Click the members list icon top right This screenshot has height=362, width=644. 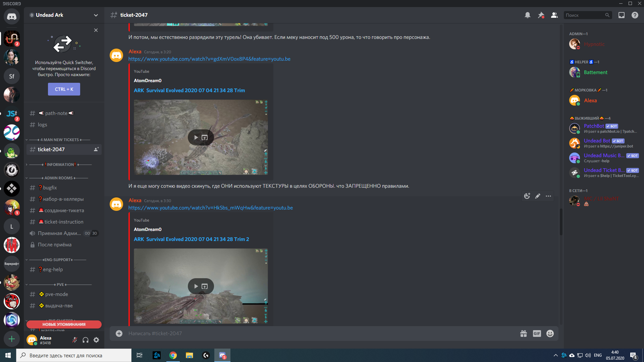click(x=554, y=15)
